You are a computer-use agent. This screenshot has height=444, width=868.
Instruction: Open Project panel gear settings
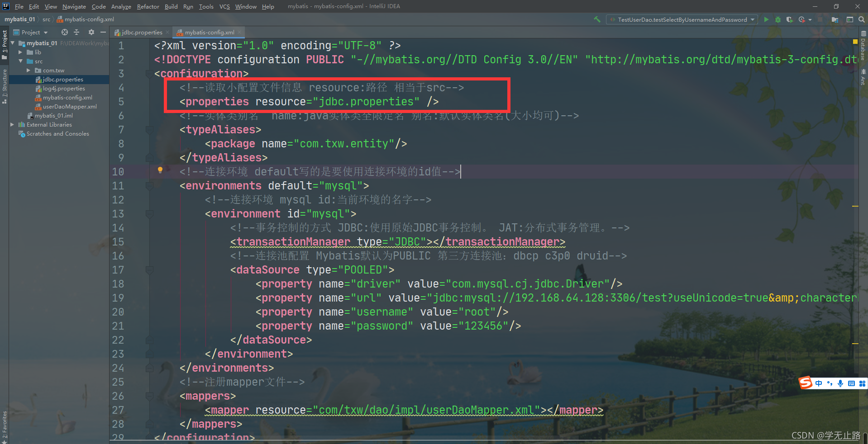point(91,32)
